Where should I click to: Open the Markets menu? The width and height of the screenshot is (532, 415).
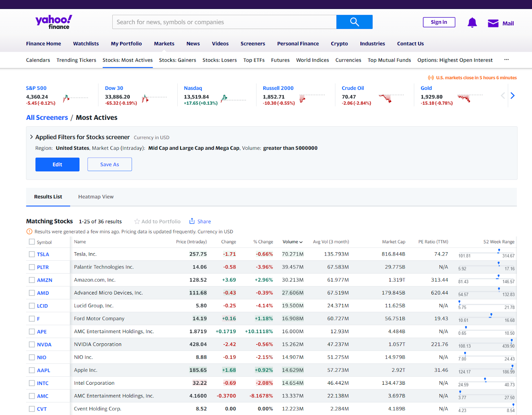click(164, 44)
